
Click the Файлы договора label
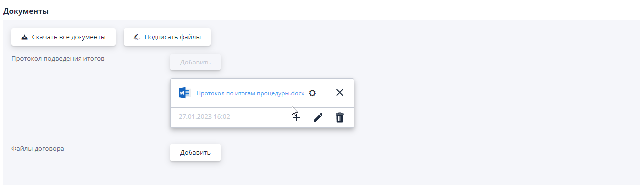(38, 148)
